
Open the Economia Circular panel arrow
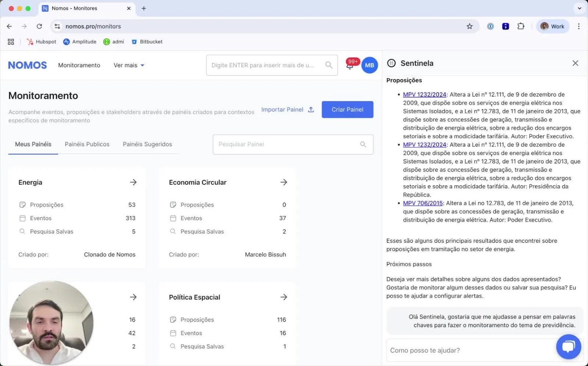click(284, 182)
